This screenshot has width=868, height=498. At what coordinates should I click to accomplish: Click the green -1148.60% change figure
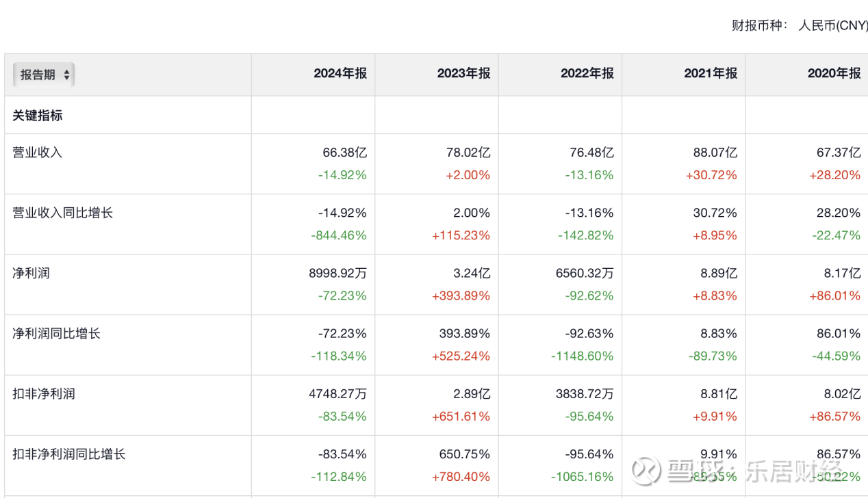583,356
